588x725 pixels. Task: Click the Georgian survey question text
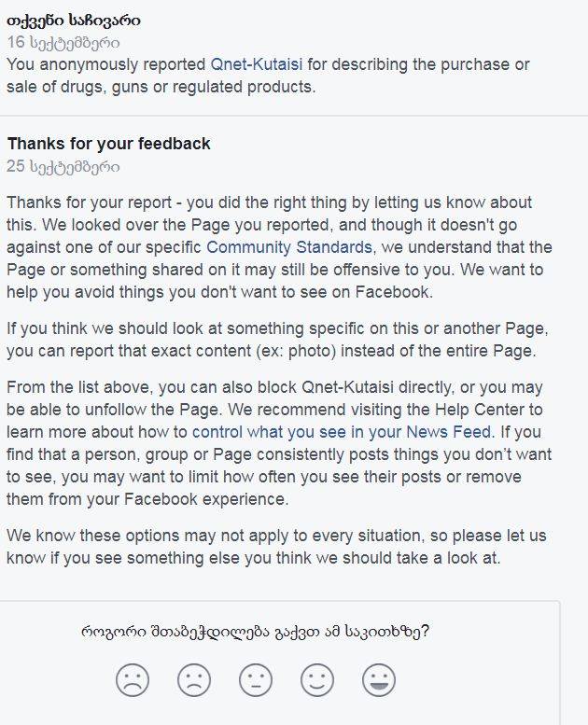(x=255, y=632)
